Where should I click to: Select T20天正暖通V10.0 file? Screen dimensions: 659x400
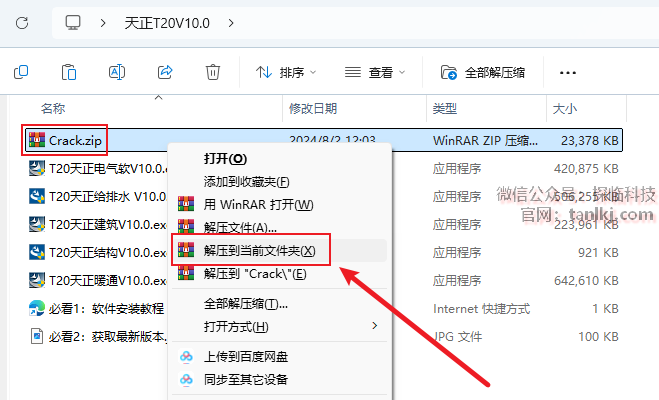click(x=108, y=280)
